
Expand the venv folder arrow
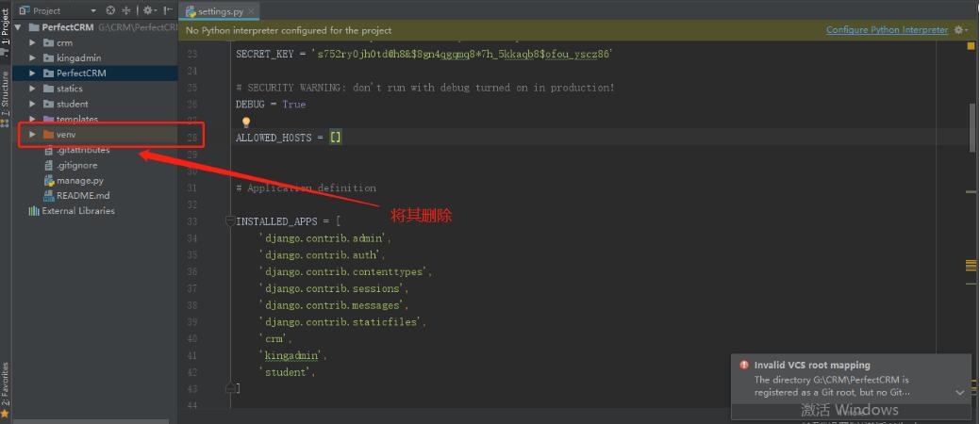tap(32, 134)
